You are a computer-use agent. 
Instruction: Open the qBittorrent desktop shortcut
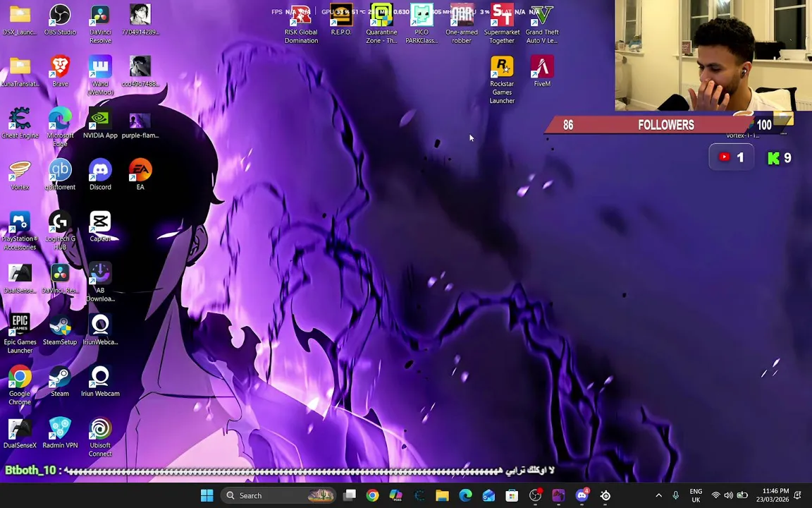click(60, 175)
